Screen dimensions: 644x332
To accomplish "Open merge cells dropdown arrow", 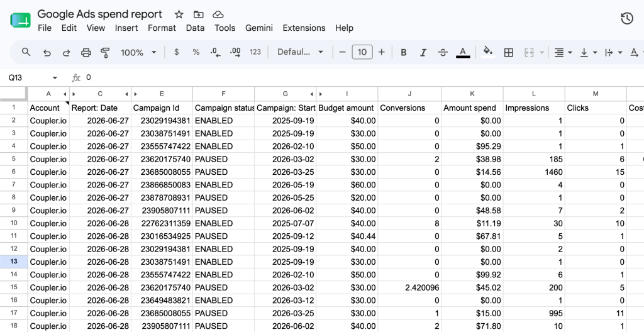I will (541, 52).
